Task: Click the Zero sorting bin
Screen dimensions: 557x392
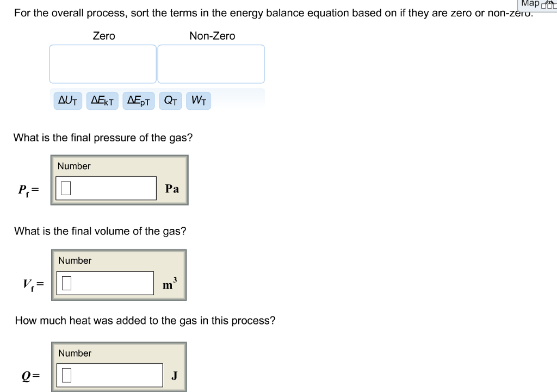Action: click(103, 64)
